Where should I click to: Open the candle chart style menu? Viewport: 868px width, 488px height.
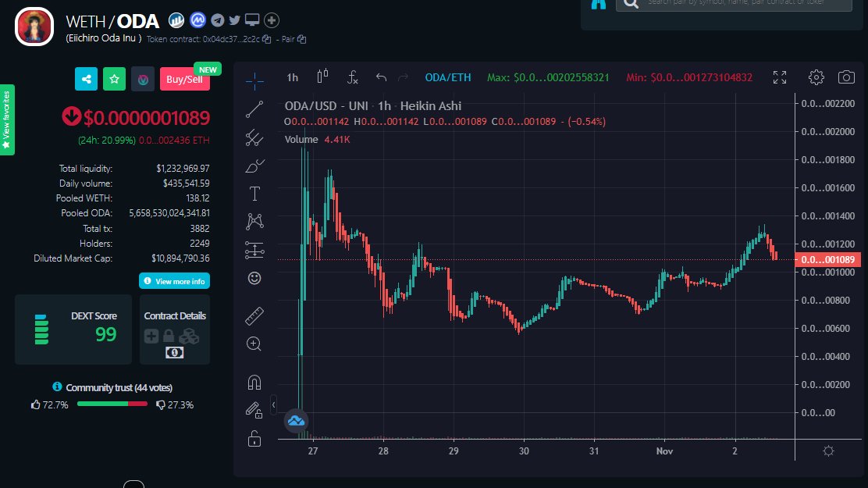[322, 77]
